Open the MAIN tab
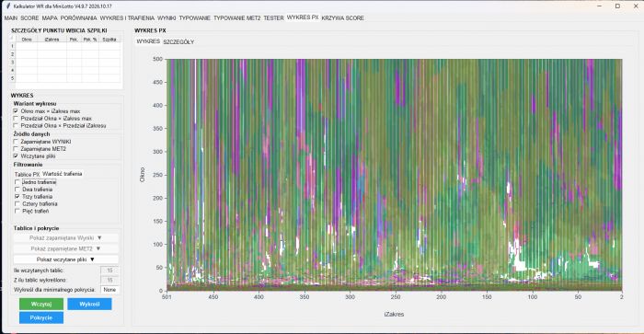Viewport: 644px width, 334px height. click(x=11, y=18)
